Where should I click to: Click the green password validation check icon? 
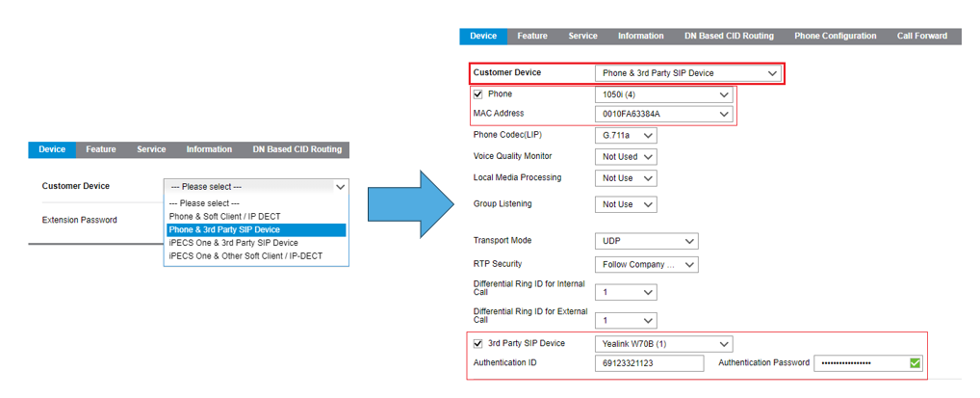916,363
